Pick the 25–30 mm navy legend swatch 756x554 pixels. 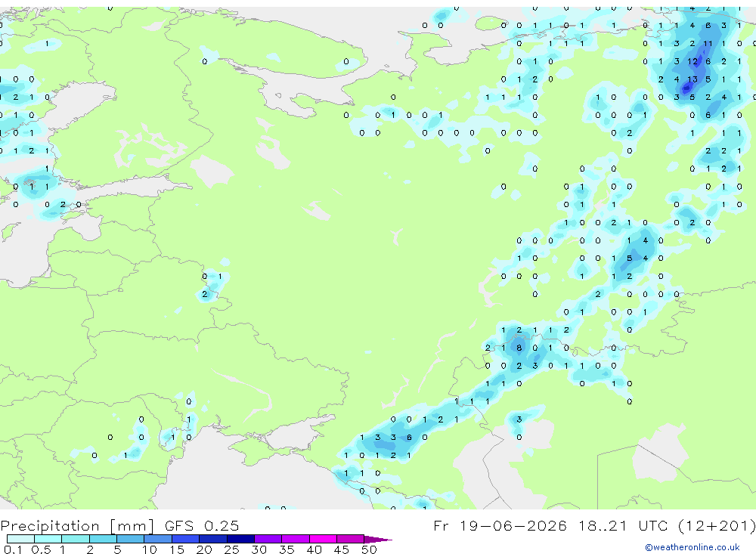[x=240, y=539]
